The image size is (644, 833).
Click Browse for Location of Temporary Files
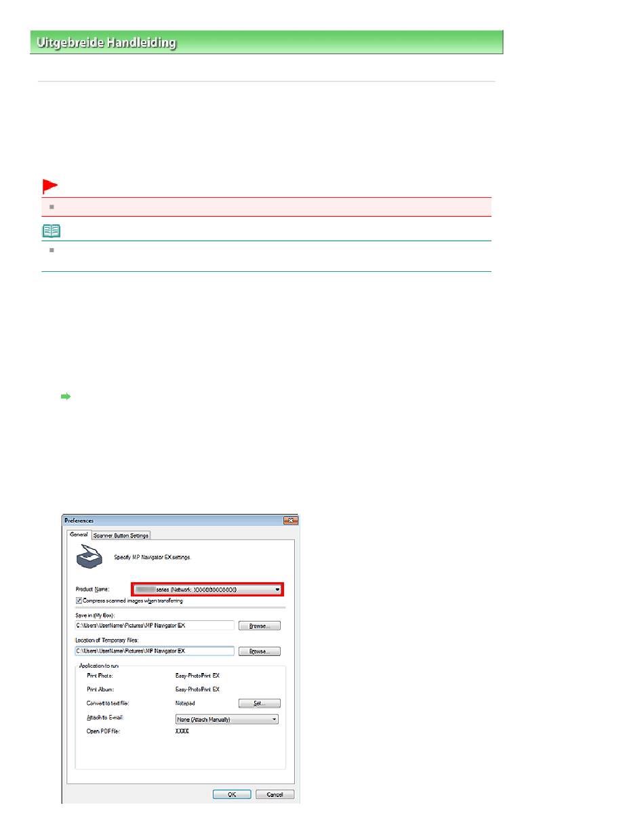pyautogui.click(x=259, y=651)
